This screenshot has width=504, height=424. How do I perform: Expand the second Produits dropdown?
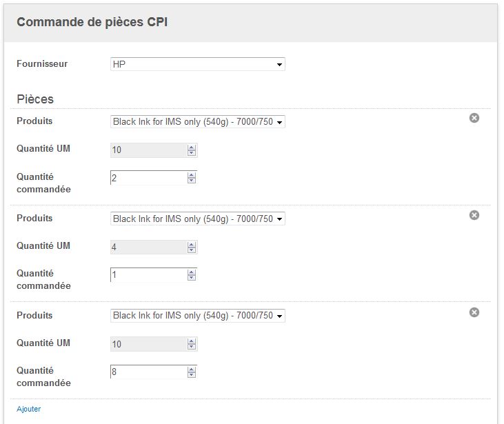click(198, 219)
